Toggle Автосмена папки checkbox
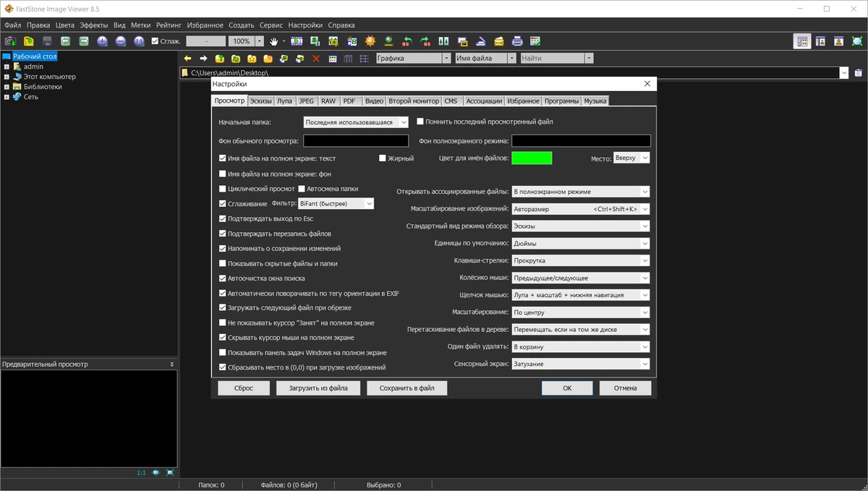This screenshot has width=868, height=491. (302, 189)
